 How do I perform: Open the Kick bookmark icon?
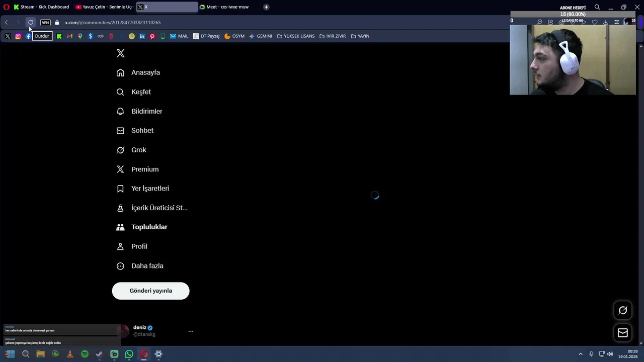click(x=59, y=36)
